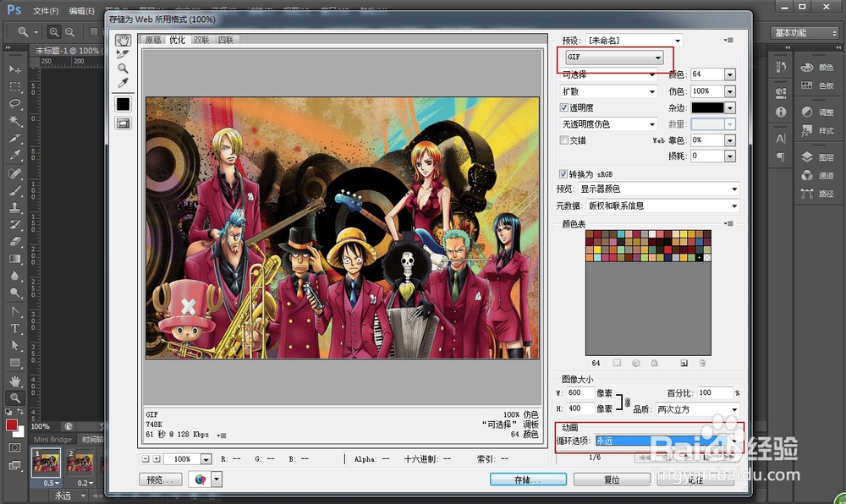Open the 颜色 color panel
This screenshot has height=504, width=846.
tap(818, 68)
